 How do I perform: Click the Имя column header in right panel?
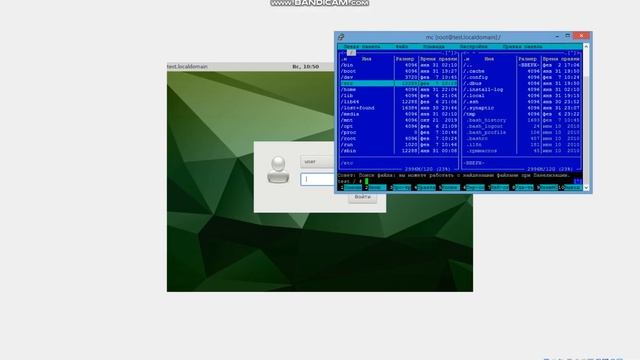[489, 59]
